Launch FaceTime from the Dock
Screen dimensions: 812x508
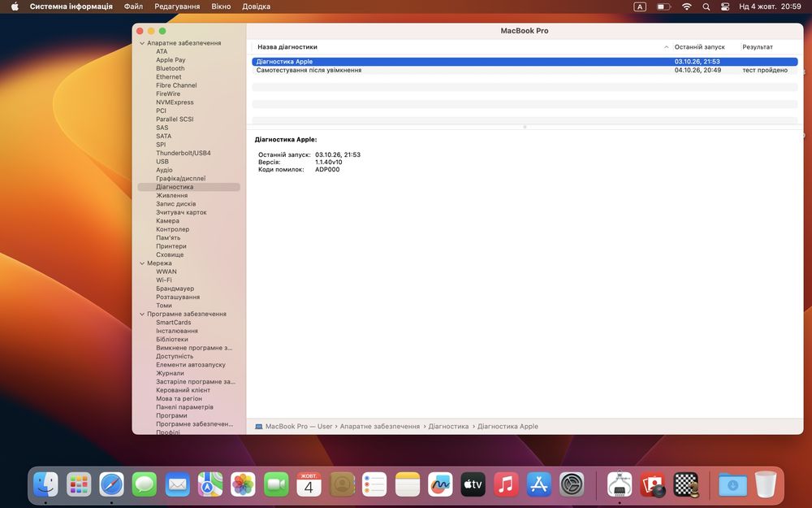276,484
